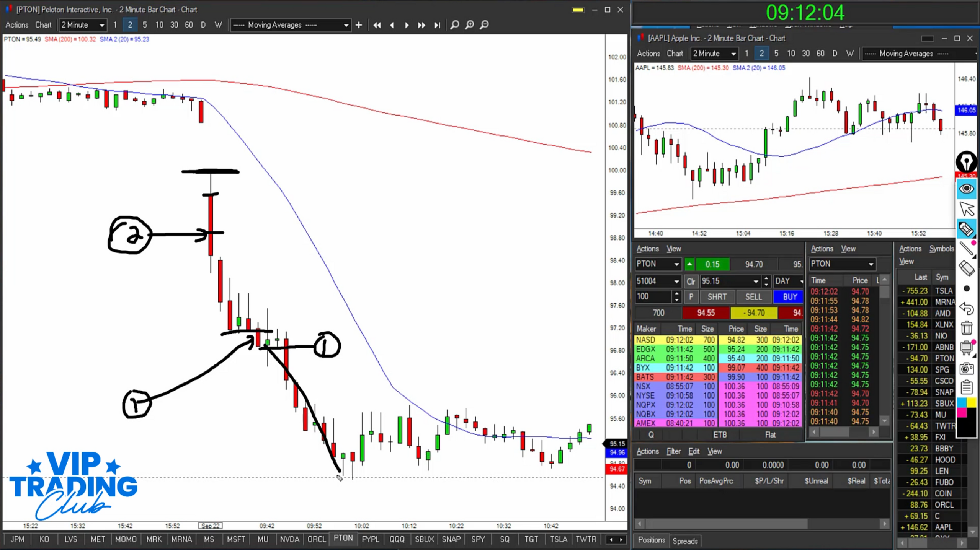Open the Actions menu above the order entry

pos(647,249)
